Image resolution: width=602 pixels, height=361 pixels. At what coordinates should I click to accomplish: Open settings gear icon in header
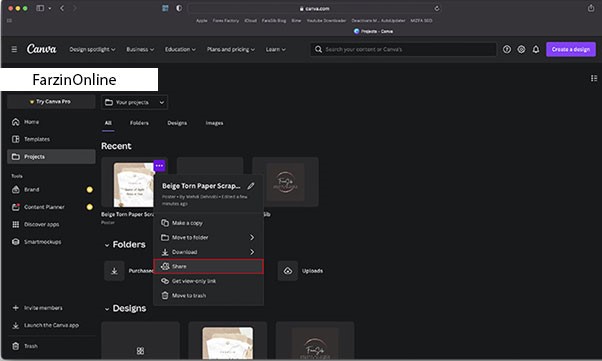pyautogui.click(x=521, y=49)
